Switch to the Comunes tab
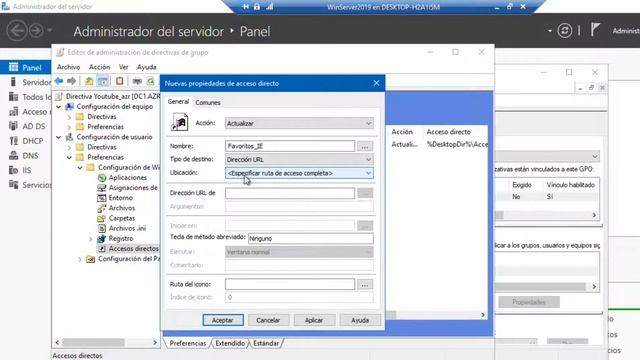The image size is (640, 360). [208, 102]
